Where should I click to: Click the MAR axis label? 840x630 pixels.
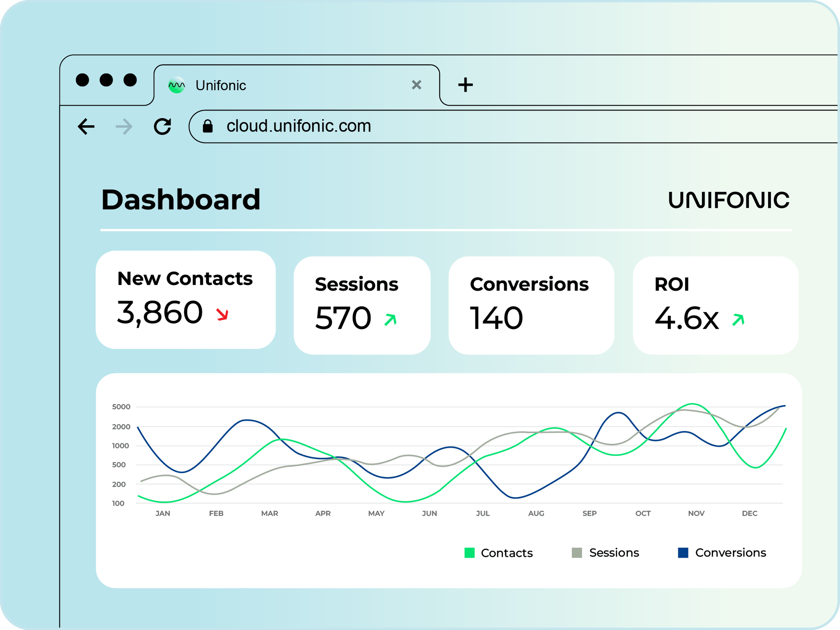pyautogui.click(x=270, y=513)
